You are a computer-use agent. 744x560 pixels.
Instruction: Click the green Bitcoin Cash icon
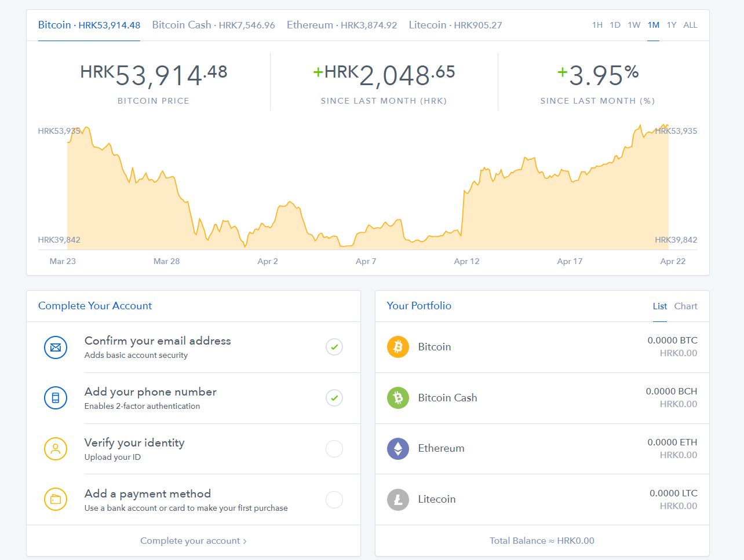pos(397,398)
